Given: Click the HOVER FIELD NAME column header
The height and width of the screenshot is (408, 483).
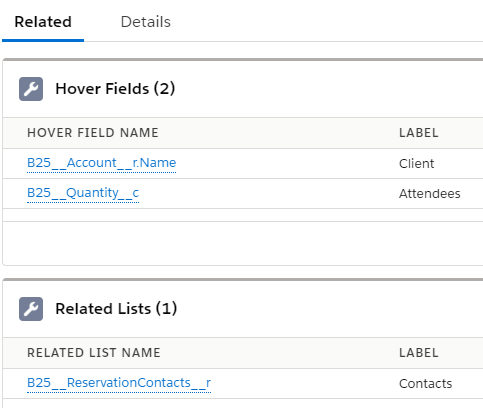Looking at the screenshot, I should pyautogui.click(x=93, y=133).
